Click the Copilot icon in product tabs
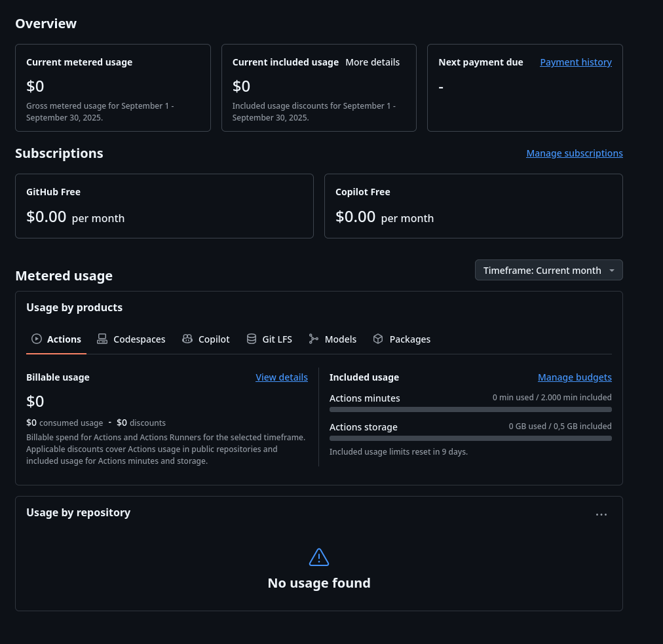The height and width of the screenshot is (644, 663). 187,339
